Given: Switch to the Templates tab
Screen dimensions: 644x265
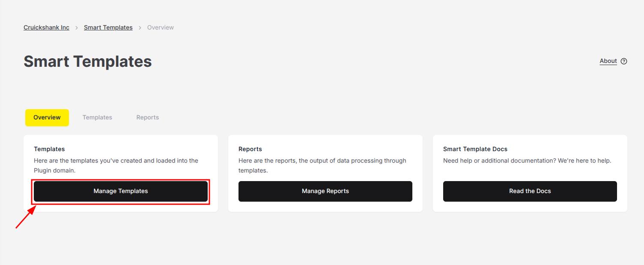Looking at the screenshot, I should point(97,117).
